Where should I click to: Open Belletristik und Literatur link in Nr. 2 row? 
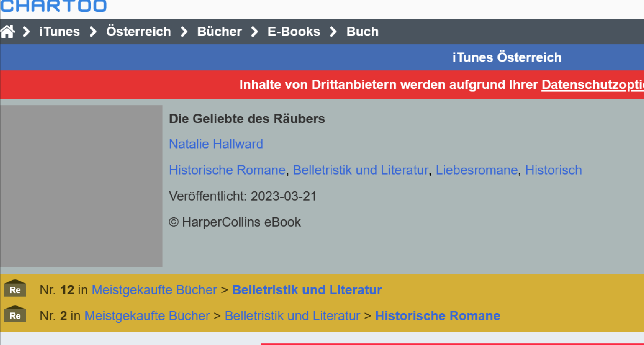[292, 316]
